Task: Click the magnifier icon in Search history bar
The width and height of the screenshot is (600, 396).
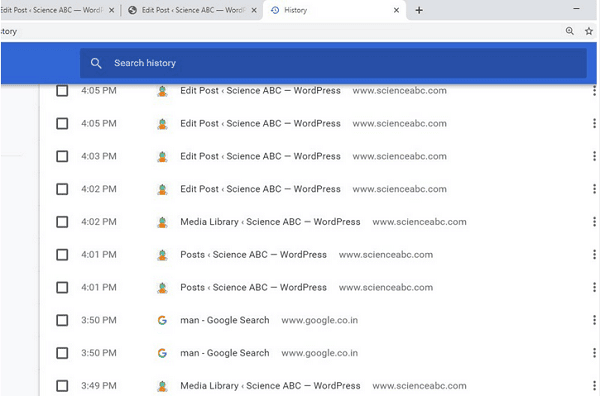Action: point(96,63)
